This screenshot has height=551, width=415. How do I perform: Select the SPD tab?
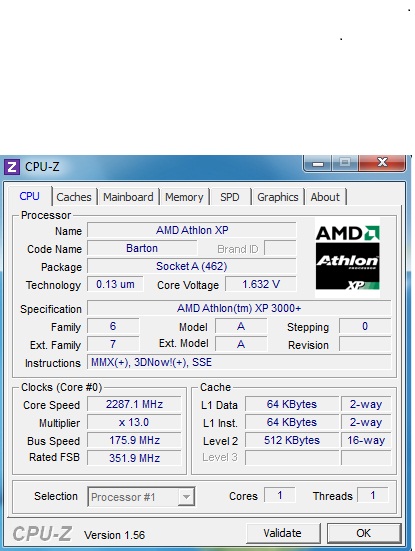coord(230,197)
